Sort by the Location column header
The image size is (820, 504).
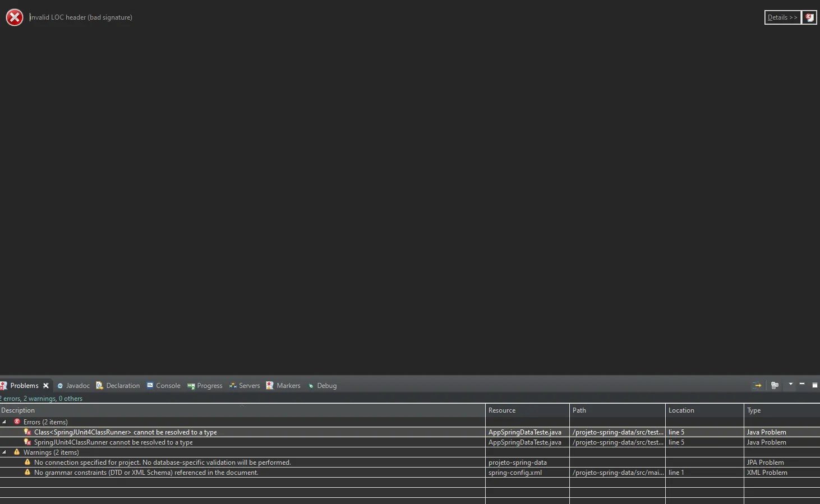704,410
